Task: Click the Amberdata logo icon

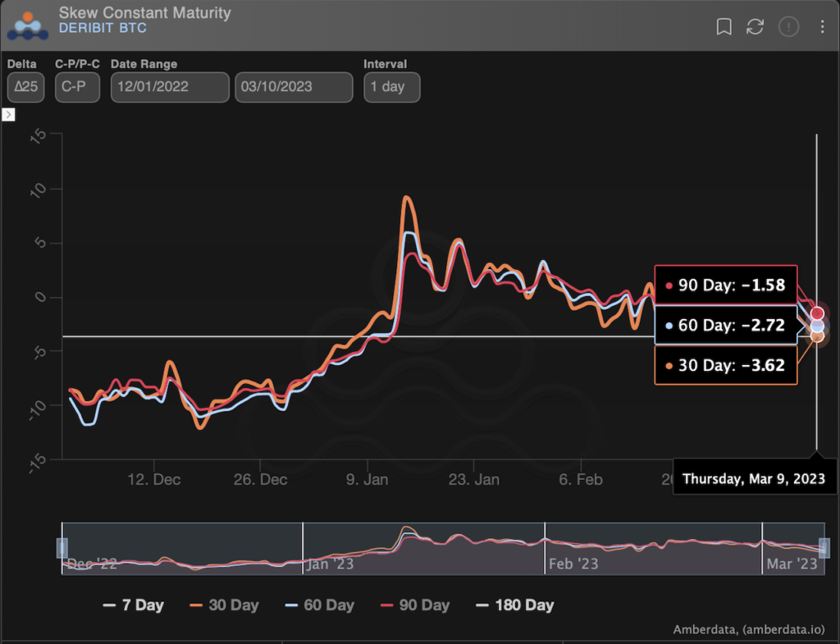Action: coord(28,25)
